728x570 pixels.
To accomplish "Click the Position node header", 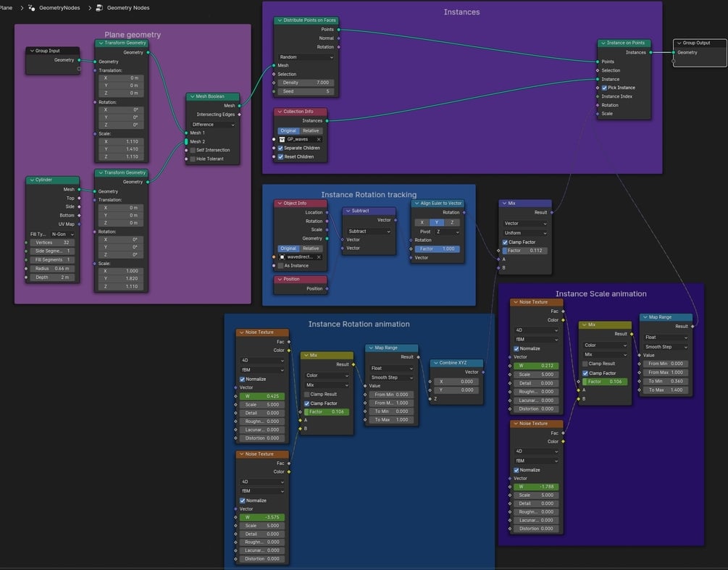I will [x=301, y=279].
